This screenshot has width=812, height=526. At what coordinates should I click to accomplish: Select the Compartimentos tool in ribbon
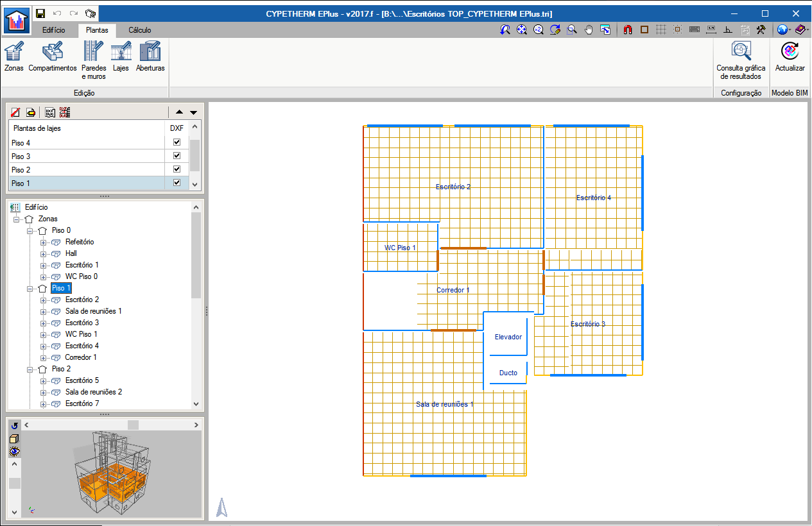click(x=53, y=56)
